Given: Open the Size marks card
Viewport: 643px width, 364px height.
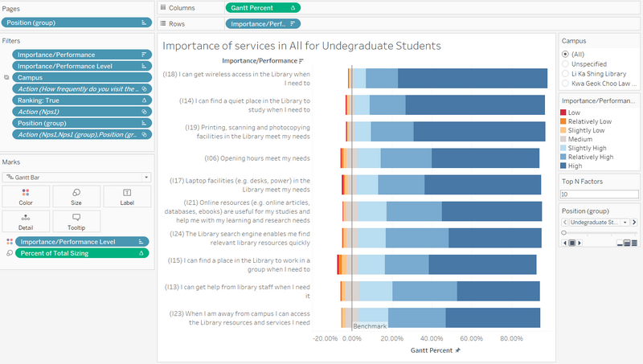Looking at the screenshot, I should pos(76,196).
